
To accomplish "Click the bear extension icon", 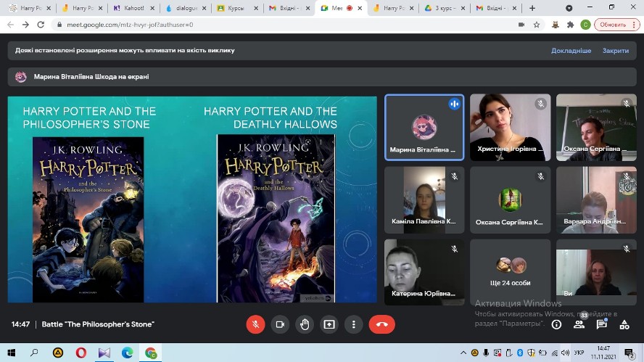I will (x=556, y=25).
